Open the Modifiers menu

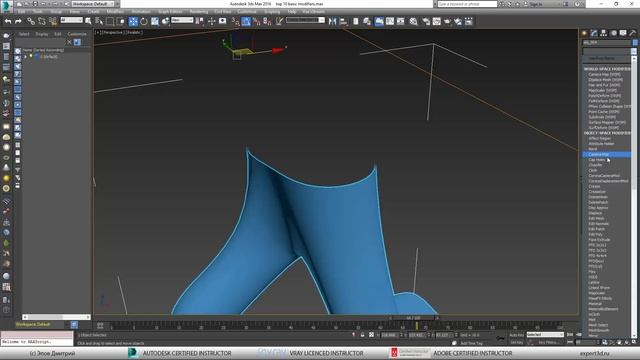(x=115, y=12)
